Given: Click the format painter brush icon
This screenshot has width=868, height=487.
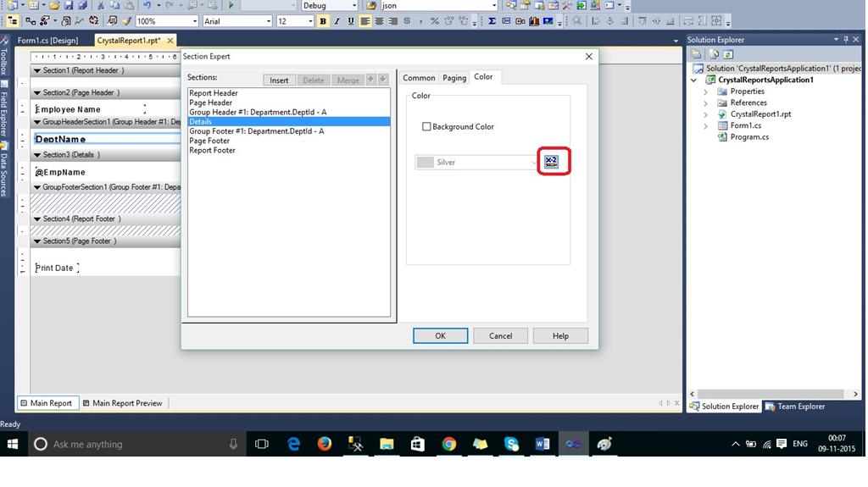Looking at the screenshot, I should coord(127,21).
